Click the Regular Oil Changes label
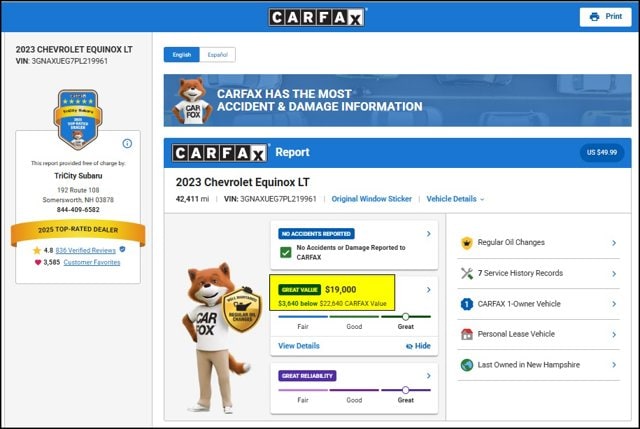 coord(511,242)
